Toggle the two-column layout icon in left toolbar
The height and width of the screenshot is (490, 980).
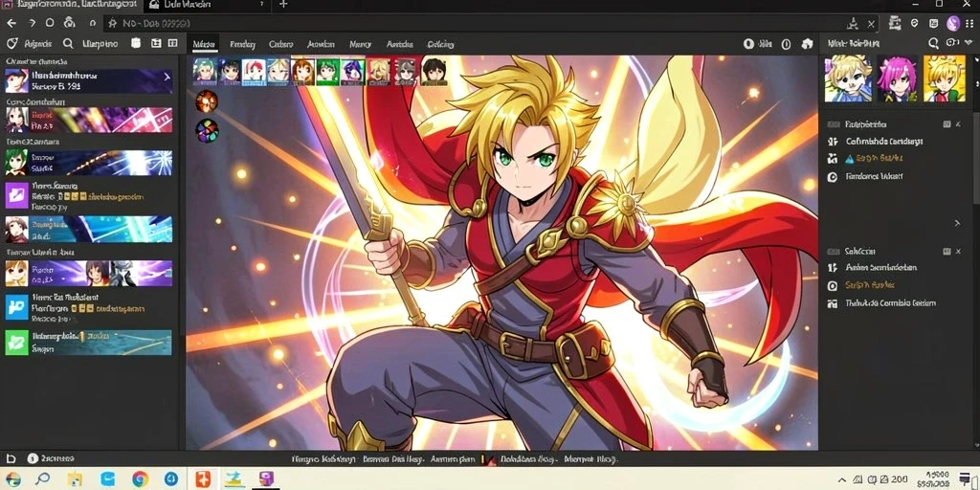coord(172,43)
